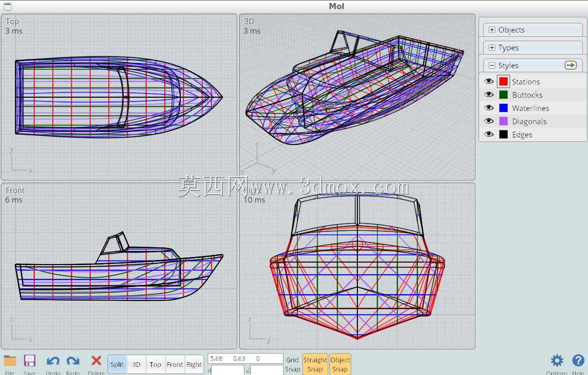The height and width of the screenshot is (375, 588).
Task: Undo the last action
Action: tap(53, 361)
